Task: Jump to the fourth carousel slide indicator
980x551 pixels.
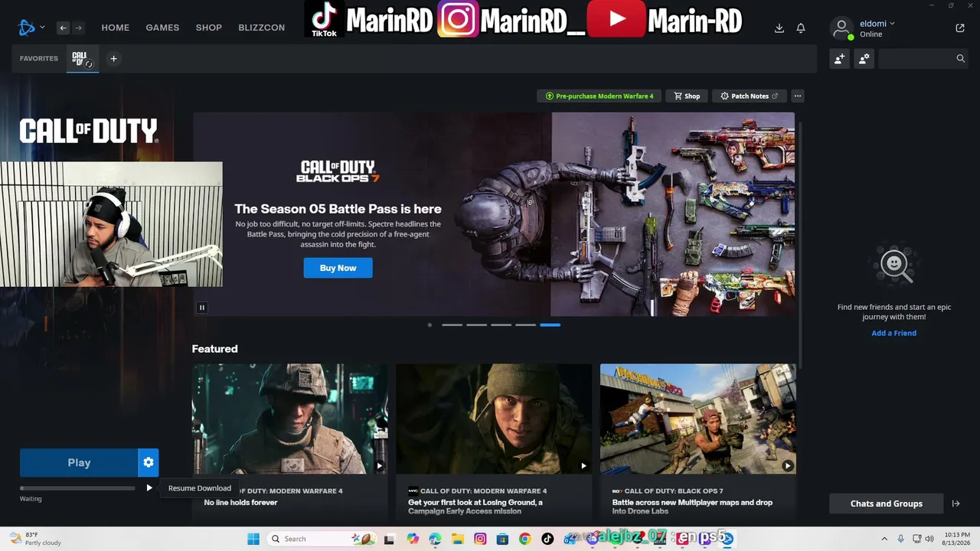Action: [501, 325]
